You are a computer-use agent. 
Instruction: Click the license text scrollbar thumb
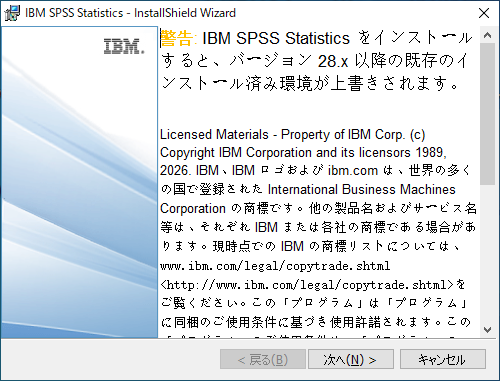pyautogui.click(x=487, y=113)
